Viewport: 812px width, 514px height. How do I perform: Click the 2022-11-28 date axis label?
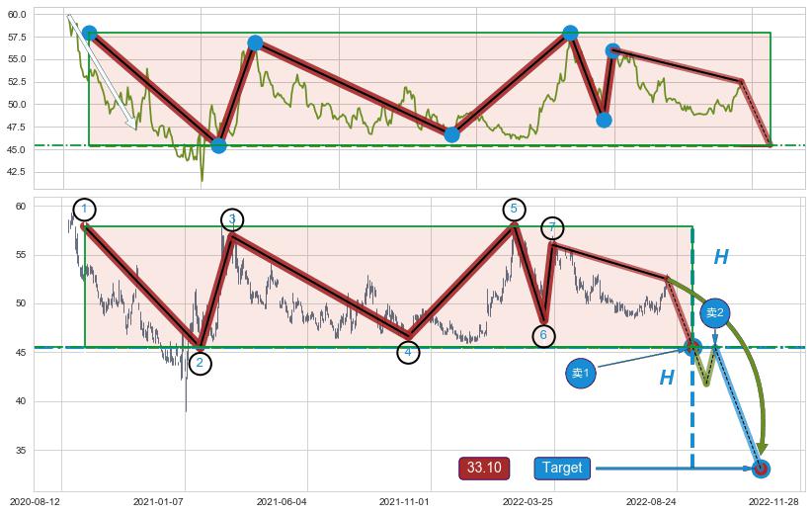pos(773,501)
